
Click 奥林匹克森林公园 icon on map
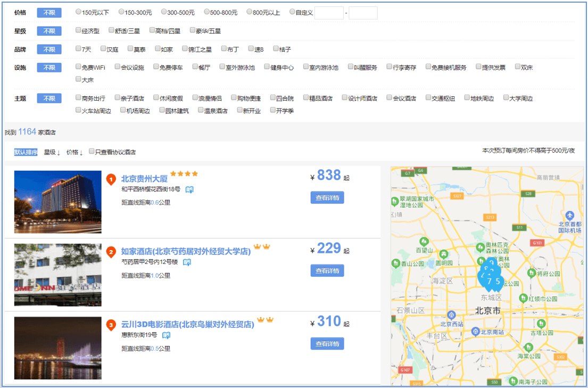tap(480, 247)
